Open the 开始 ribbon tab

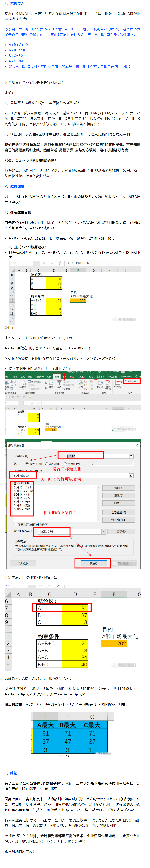click(x=15, y=377)
